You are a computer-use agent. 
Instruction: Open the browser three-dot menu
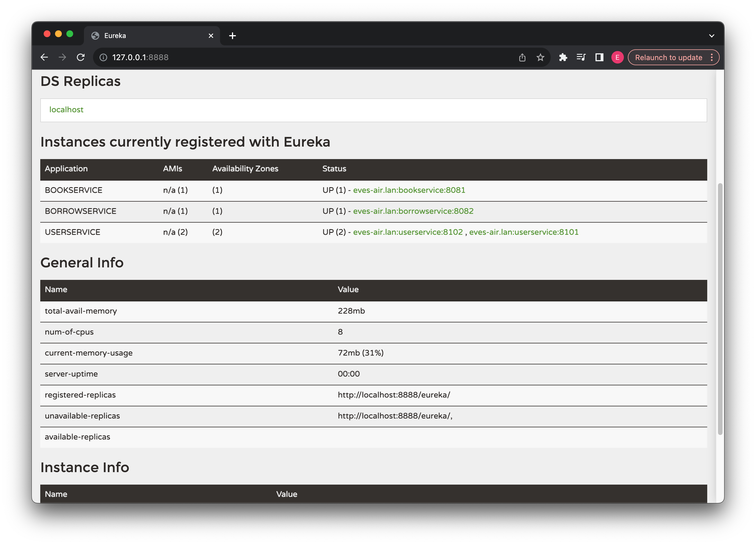click(712, 57)
